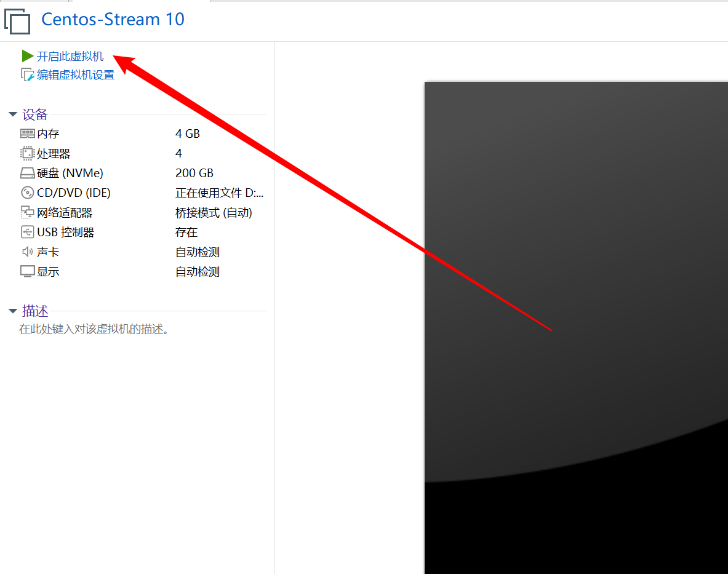Click the 4 GB memory value
This screenshot has height=574, width=728.
click(188, 134)
